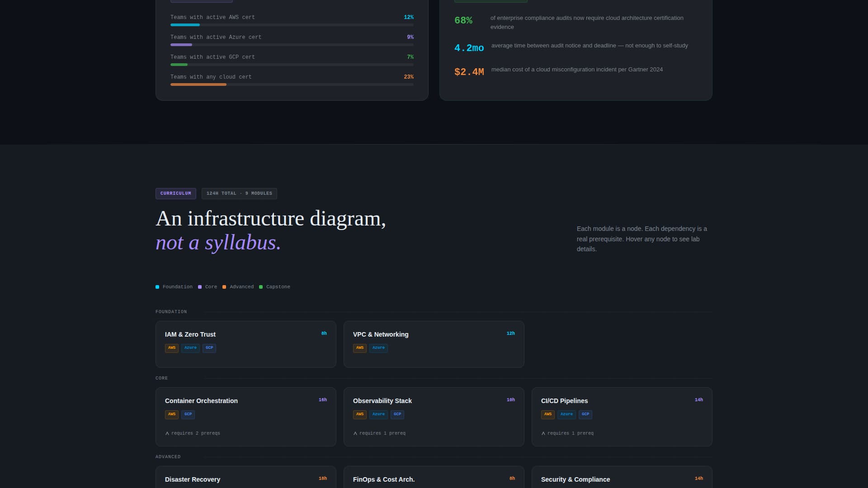
Task: Click 'Teams with active AWS cert' label
Action: pyautogui.click(x=212, y=17)
